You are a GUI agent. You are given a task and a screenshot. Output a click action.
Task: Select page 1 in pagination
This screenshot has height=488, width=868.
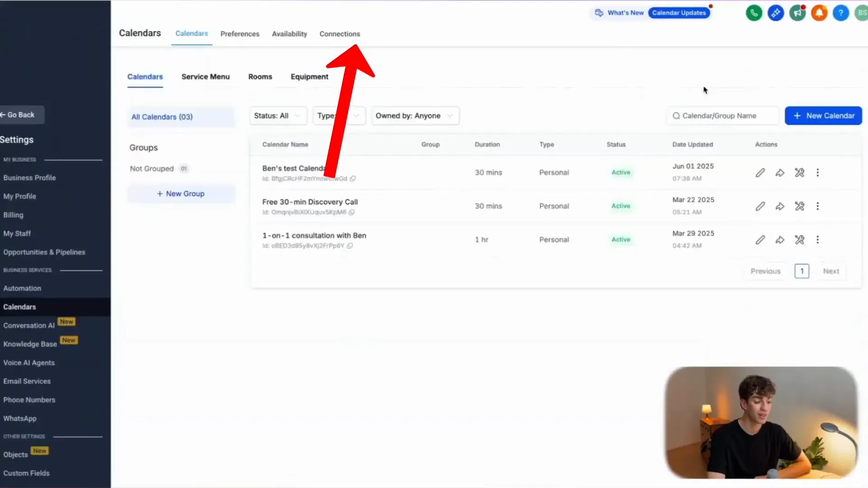(x=802, y=271)
